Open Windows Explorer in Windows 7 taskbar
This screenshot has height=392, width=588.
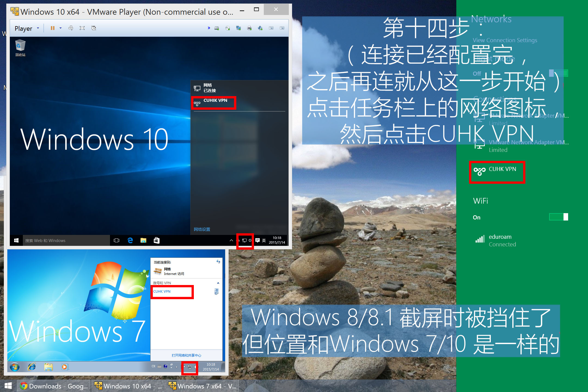click(x=48, y=367)
